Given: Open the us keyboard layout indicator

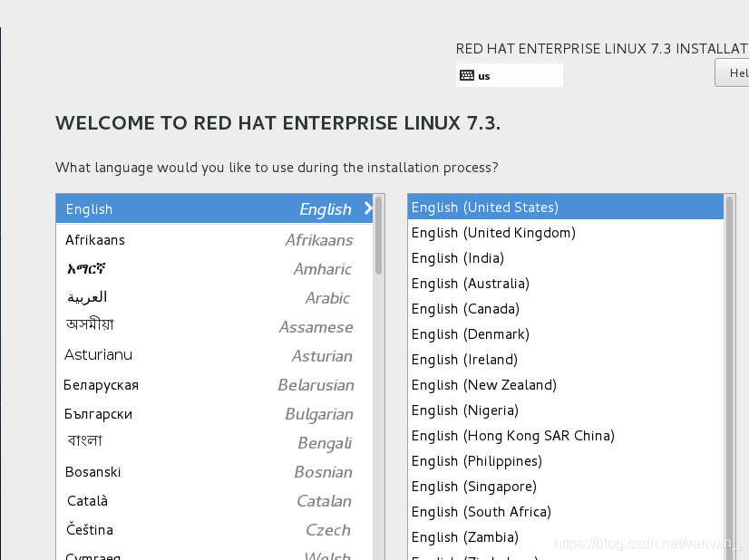Looking at the screenshot, I should click(510, 75).
